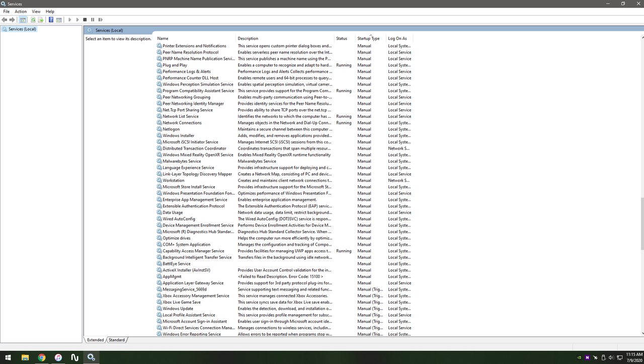Click the 'Failed to Read Description' text for AppMgmt
644x364 pixels.
(280, 276)
